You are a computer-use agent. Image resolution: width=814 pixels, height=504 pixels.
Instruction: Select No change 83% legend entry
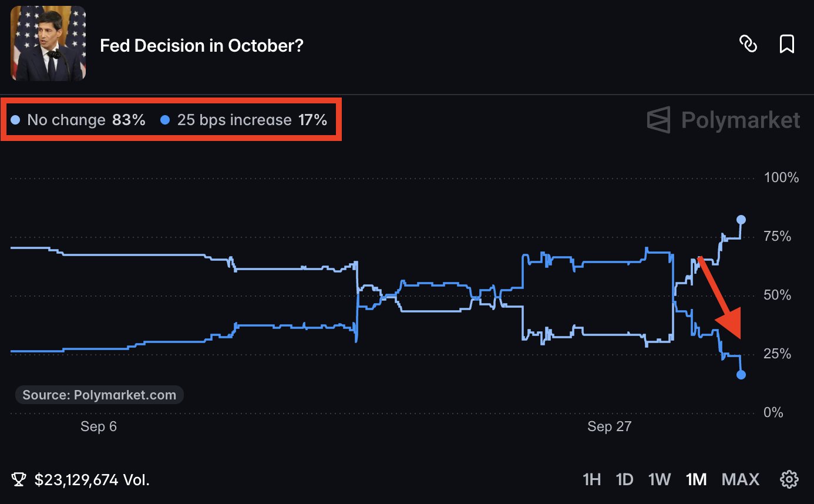[78, 120]
